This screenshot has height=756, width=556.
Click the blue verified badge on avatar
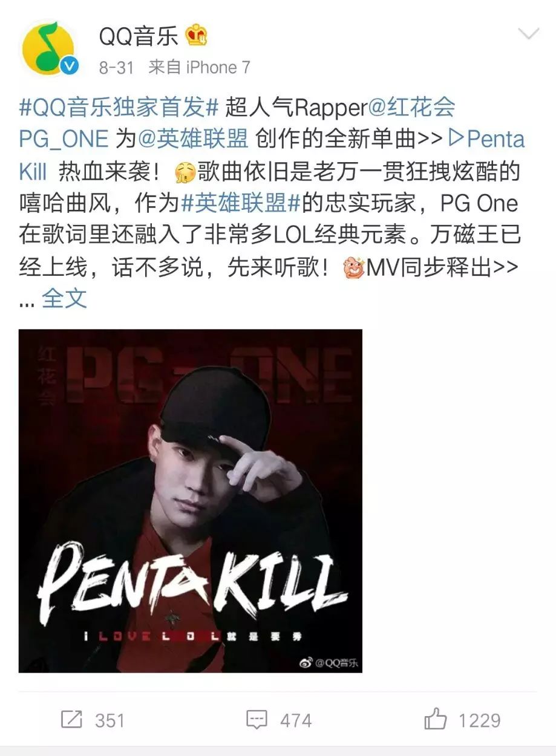pyautogui.click(x=70, y=66)
